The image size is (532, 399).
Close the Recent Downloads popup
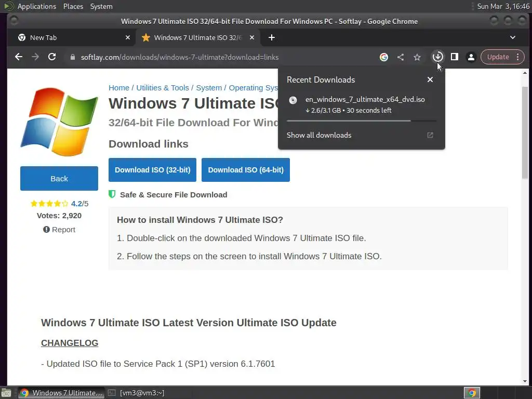click(x=430, y=79)
